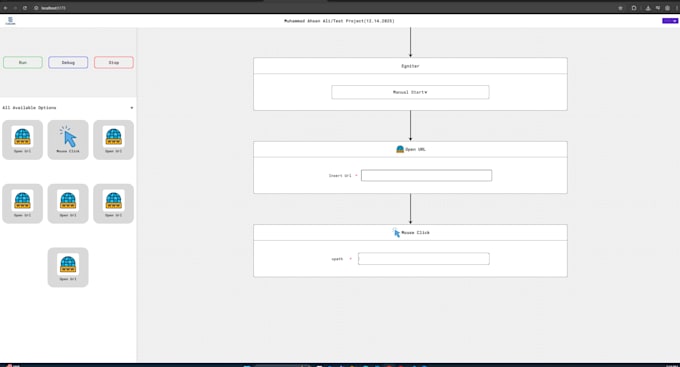Viewport: 680px width, 367px height.
Task: Collapse the All Available Options section arrow
Action: (x=132, y=108)
